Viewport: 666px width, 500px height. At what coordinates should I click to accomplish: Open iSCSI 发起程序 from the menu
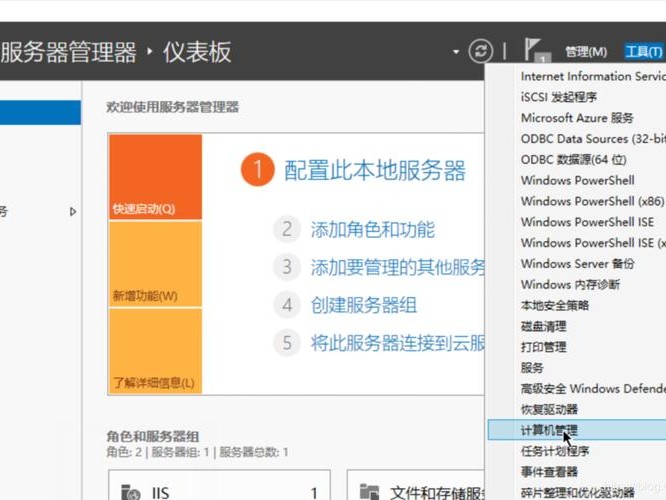559,97
